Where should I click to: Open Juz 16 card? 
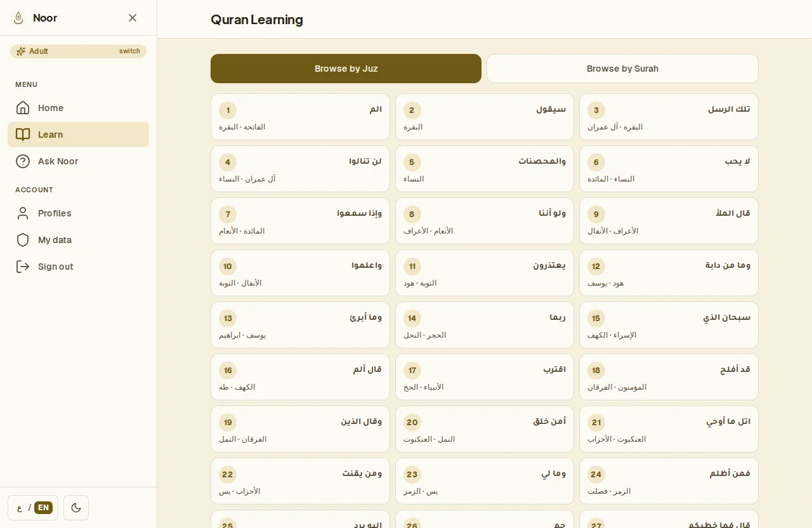300,377
